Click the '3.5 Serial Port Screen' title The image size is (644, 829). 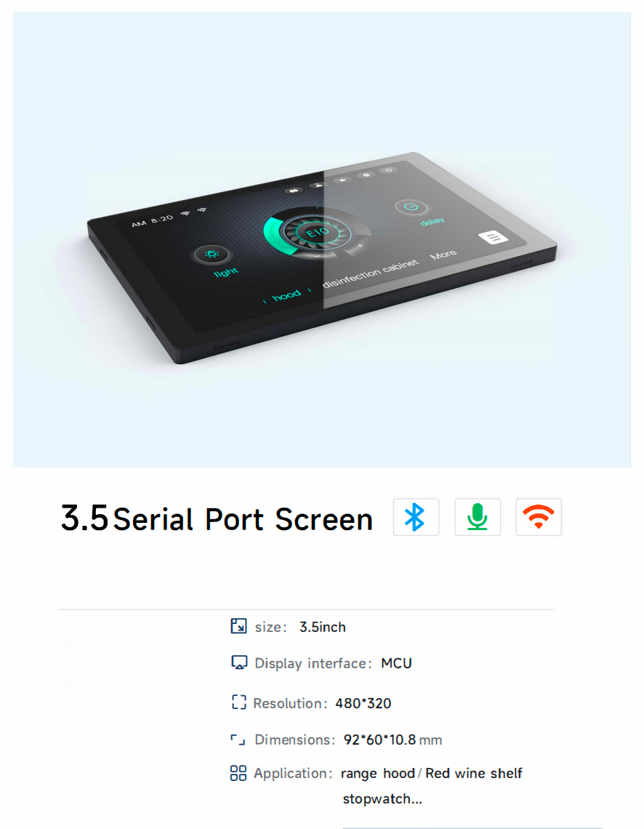217,518
